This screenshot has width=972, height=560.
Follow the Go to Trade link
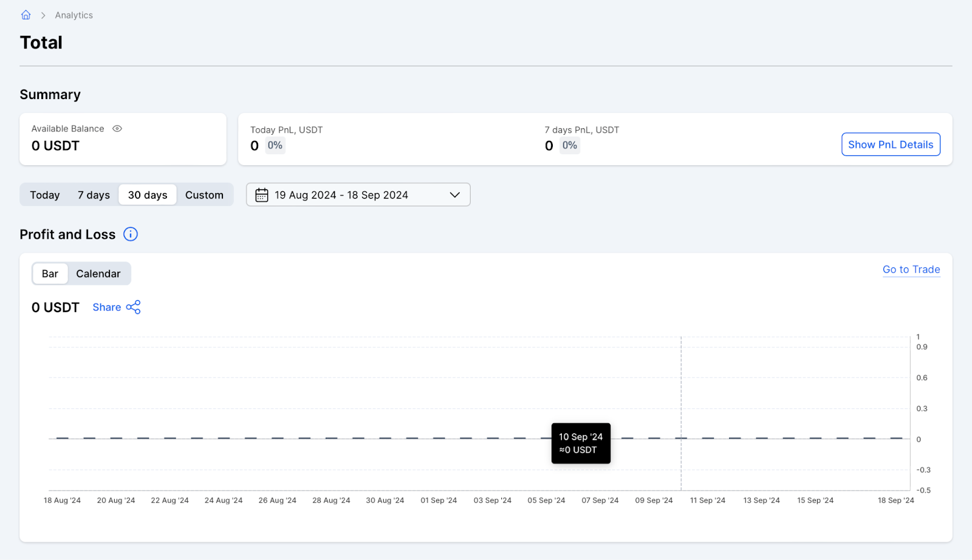pos(911,269)
